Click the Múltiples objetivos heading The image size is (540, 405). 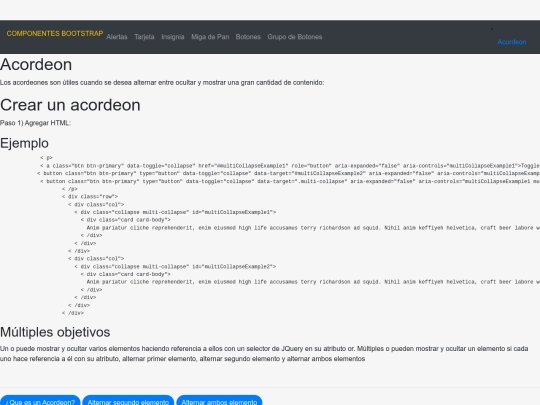point(55,332)
